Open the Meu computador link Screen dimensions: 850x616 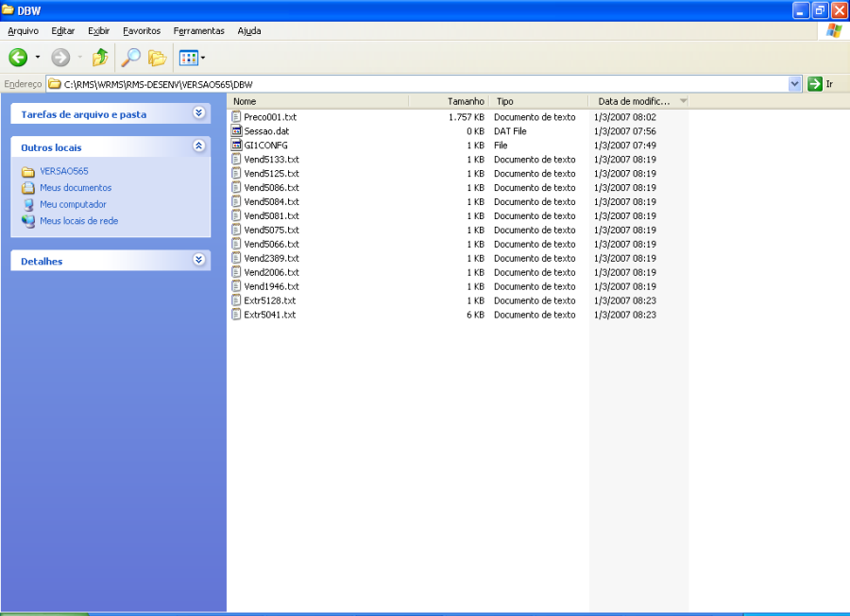coord(73,204)
